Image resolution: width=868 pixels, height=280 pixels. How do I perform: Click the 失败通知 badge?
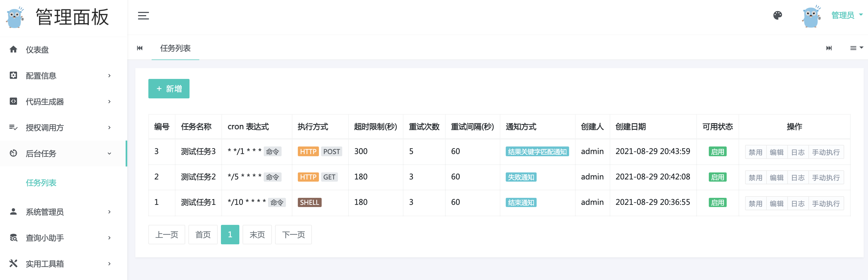pyautogui.click(x=521, y=177)
